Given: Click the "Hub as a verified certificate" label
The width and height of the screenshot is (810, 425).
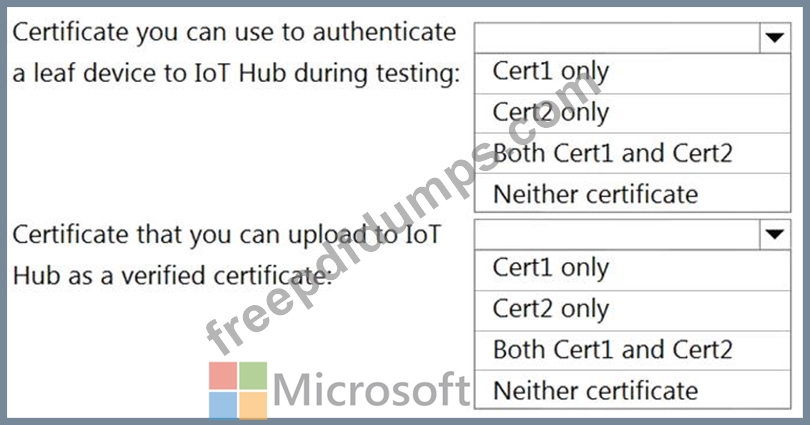Looking at the screenshot, I should [x=173, y=276].
